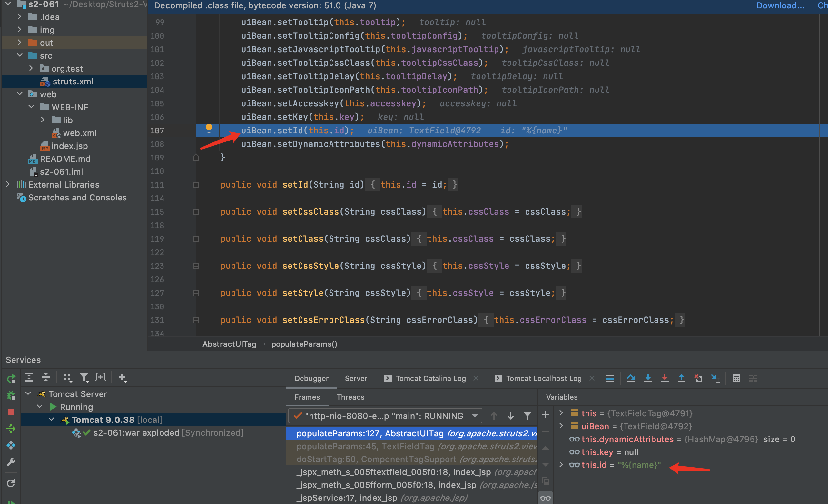This screenshot has height=504, width=828.
Task: Toggle fold marker for setClass method
Action: click(x=196, y=239)
